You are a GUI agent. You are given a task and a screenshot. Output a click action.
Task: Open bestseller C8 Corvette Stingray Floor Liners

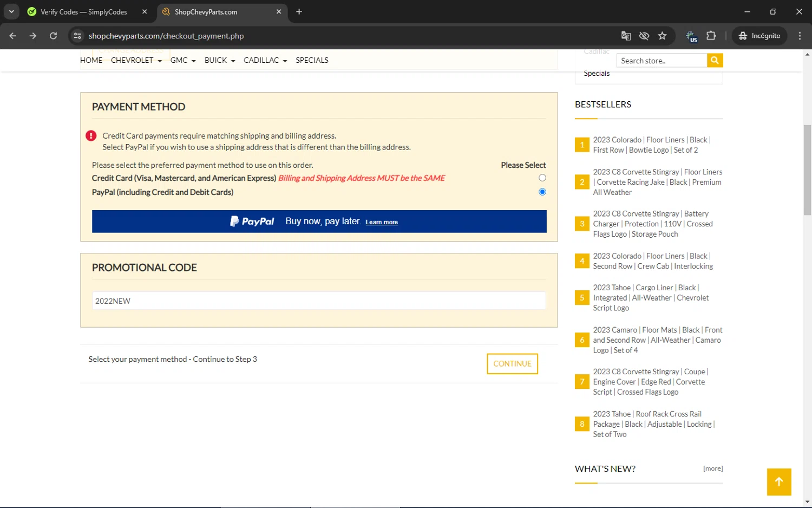[x=657, y=182]
